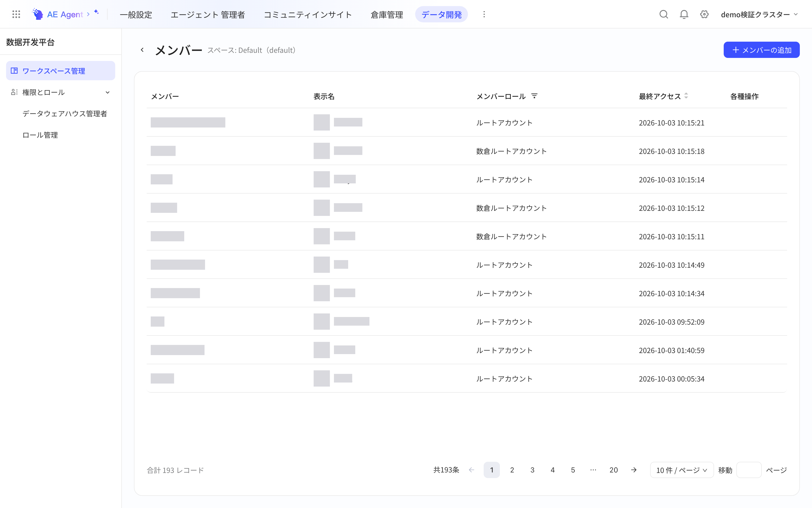Go to page 5

[573, 470]
